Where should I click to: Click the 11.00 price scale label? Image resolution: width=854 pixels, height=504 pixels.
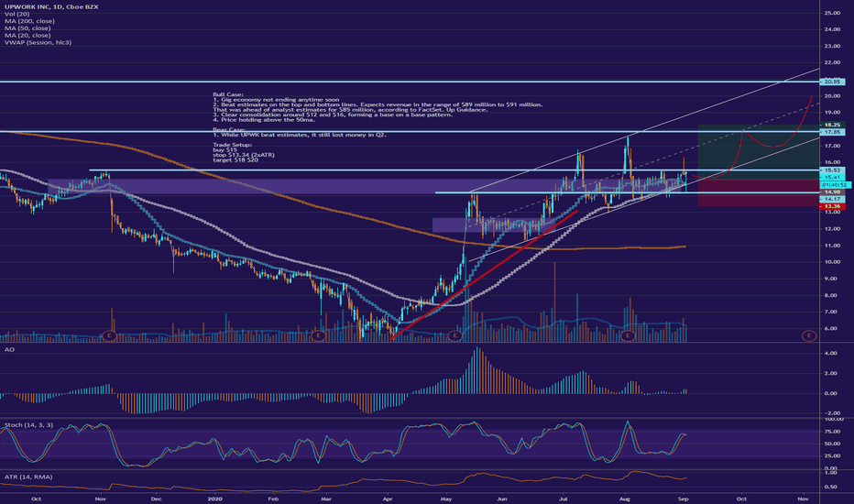coord(832,246)
